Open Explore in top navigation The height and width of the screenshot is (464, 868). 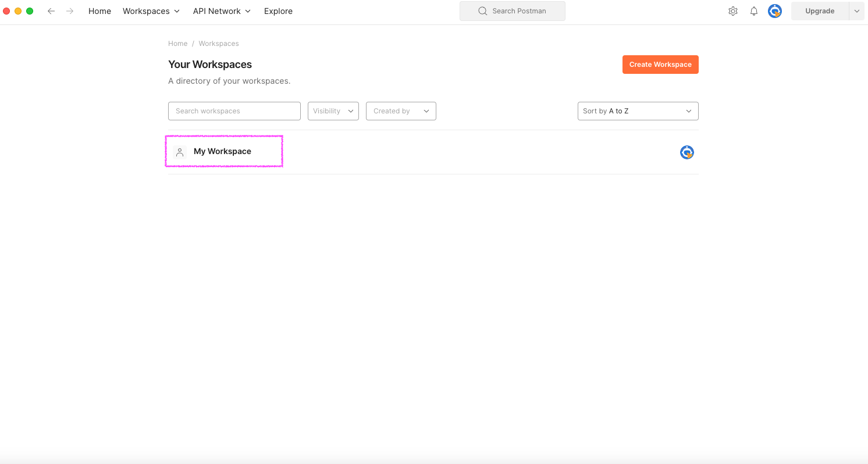278,11
